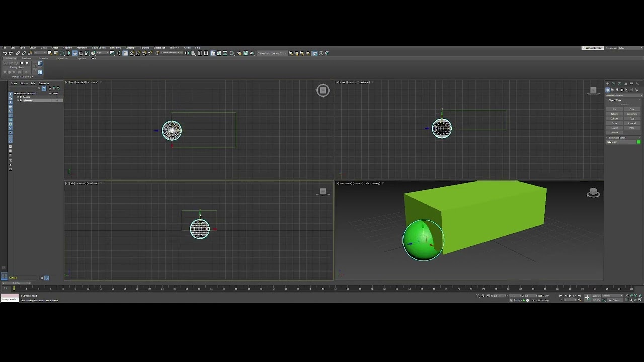Open the Motion tab in the command panel
This screenshot has width=644, height=362.
(625, 84)
